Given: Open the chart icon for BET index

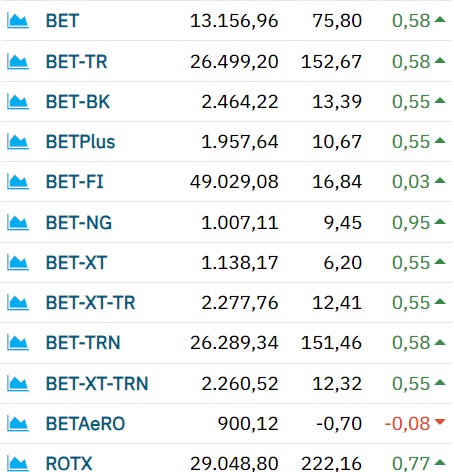Looking at the screenshot, I should [18, 21].
